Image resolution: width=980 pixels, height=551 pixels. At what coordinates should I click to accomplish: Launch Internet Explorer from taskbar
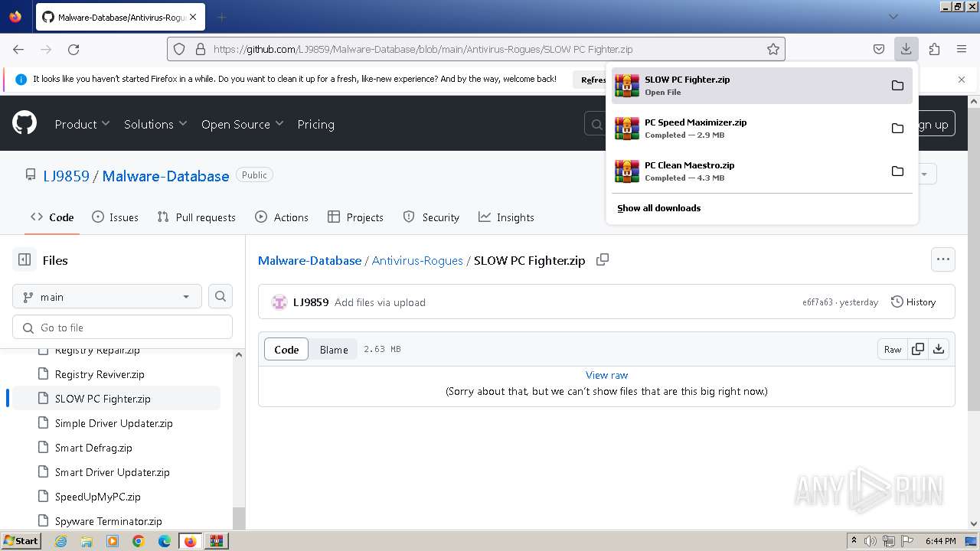61,541
